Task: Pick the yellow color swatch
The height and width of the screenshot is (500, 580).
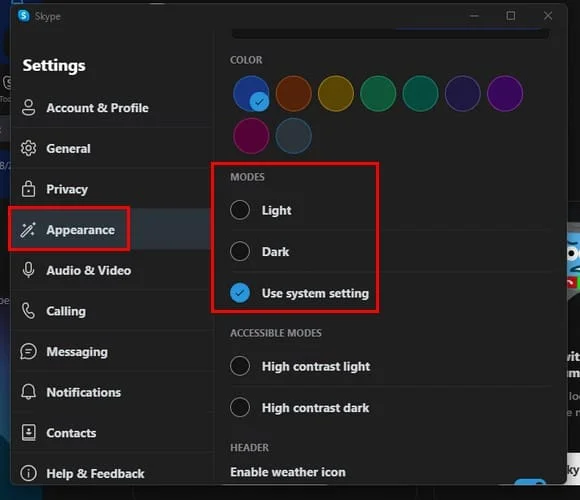Action: (x=336, y=94)
